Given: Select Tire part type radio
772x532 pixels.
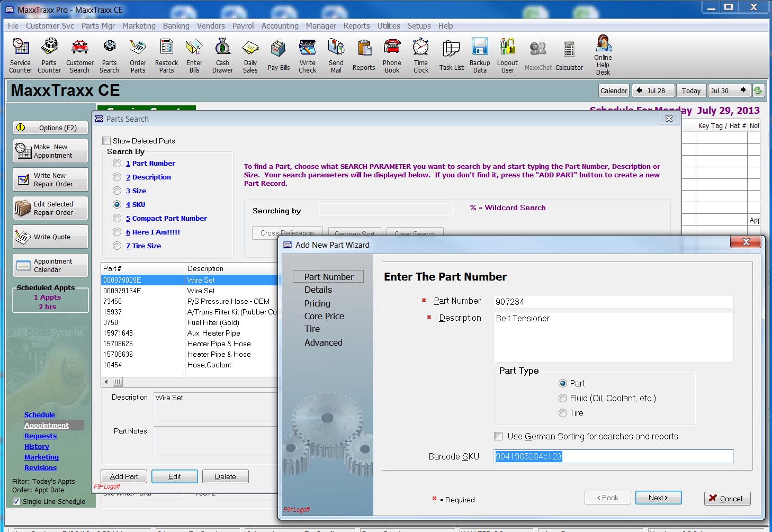Looking at the screenshot, I should pos(563,413).
